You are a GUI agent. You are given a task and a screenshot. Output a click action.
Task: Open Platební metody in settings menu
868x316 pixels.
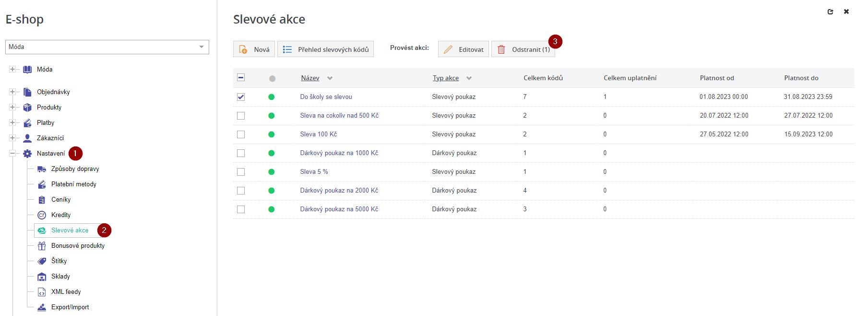73,184
